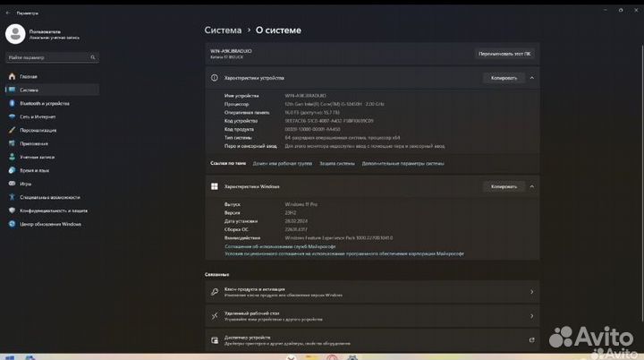The height and width of the screenshot is (360, 644).
Task: Open Приложения settings page
Action: (x=34, y=143)
